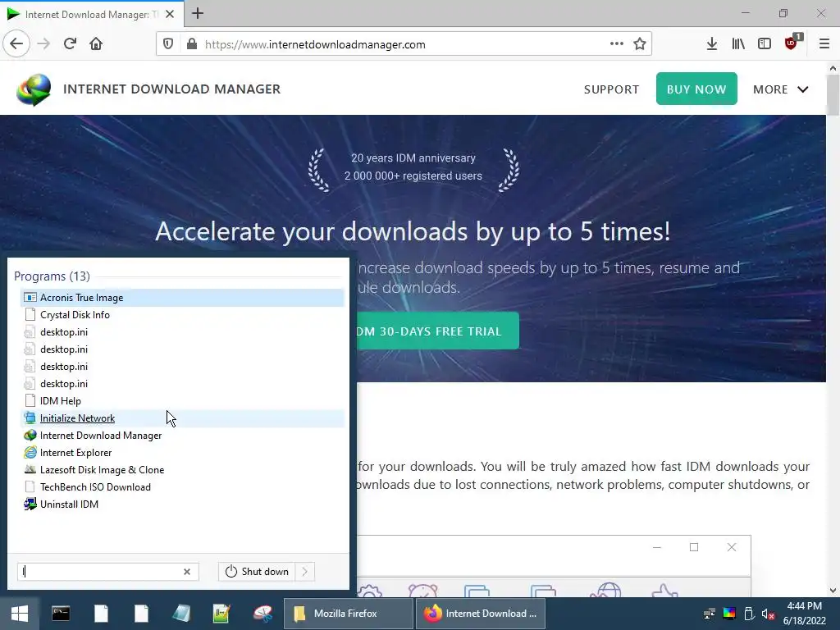Click the Internet Explorer icon
This screenshot has width=840, height=630.
(30, 452)
